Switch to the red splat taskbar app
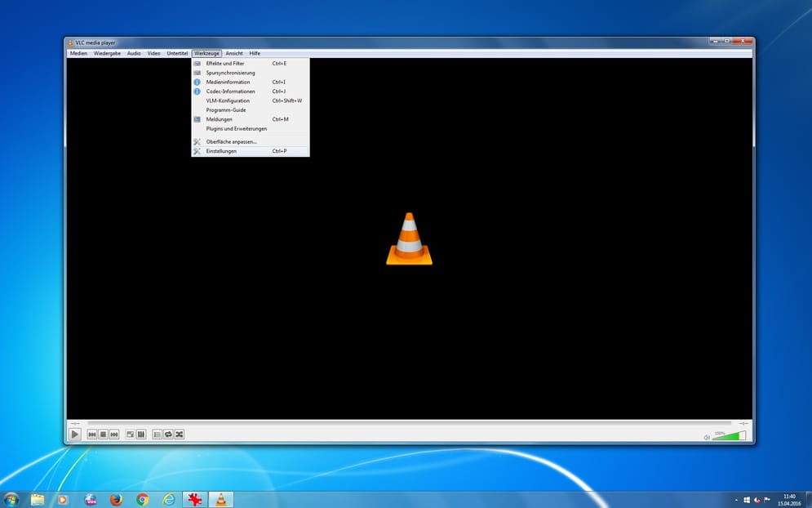Image resolution: width=812 pixels, height=508 pixels. coord(195,500)
